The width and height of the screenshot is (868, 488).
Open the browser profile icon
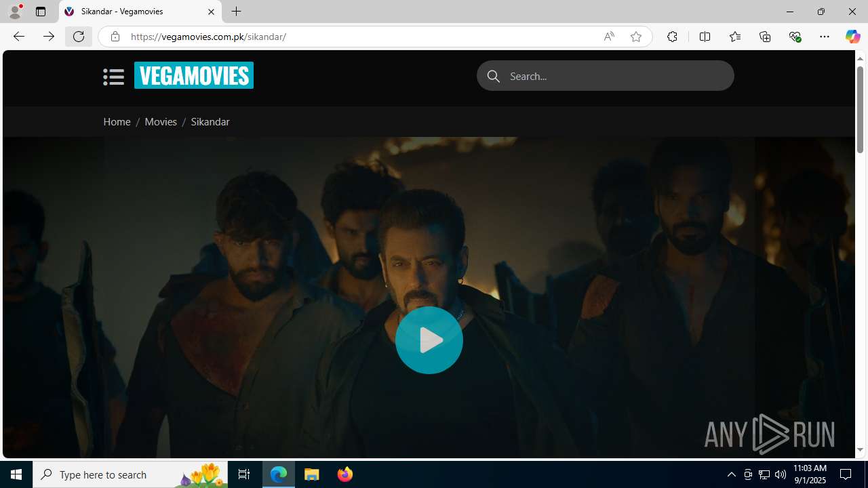[15, 12]
